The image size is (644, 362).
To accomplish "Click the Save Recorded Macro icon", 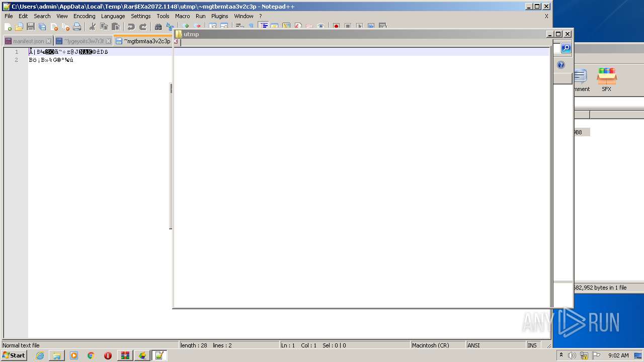I will click(382, 26).
